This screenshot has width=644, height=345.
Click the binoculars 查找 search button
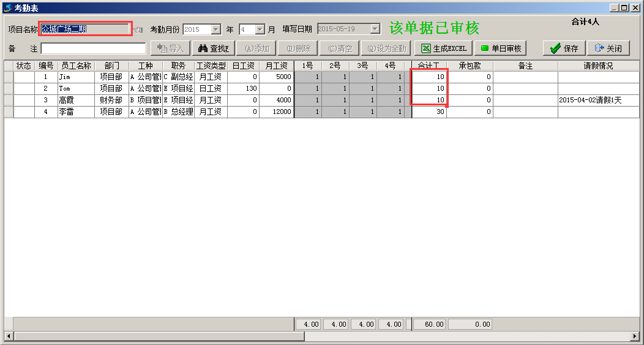click(214, 48)
